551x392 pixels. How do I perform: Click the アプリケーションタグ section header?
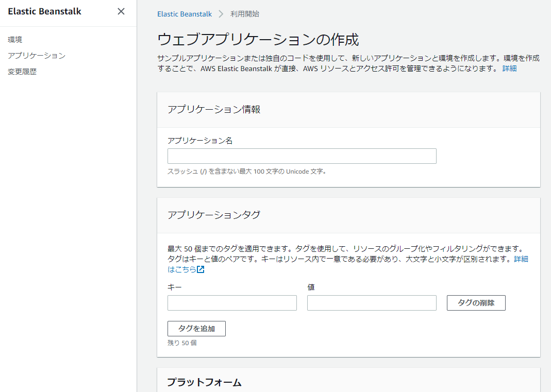click(x=214, y=215)
